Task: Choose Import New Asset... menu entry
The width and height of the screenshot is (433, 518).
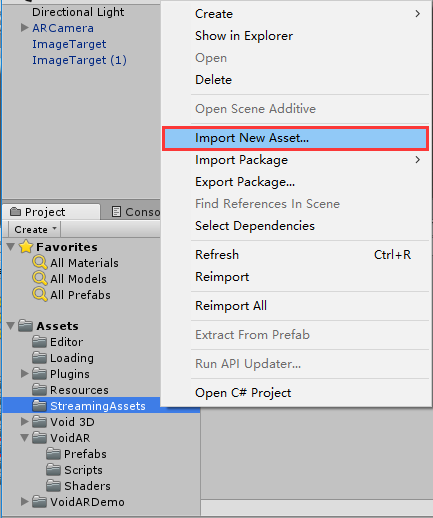Action: click(x=295, y=138)
